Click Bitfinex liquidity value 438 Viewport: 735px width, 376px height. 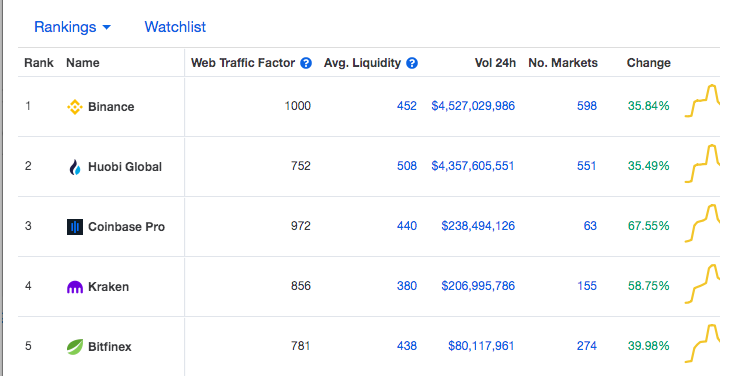point(406,346)
